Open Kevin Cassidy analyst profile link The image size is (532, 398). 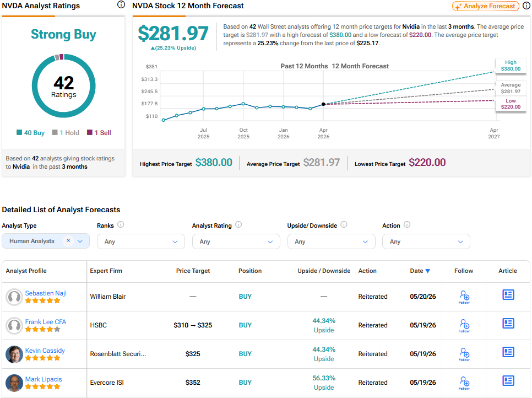pos(45,351)
